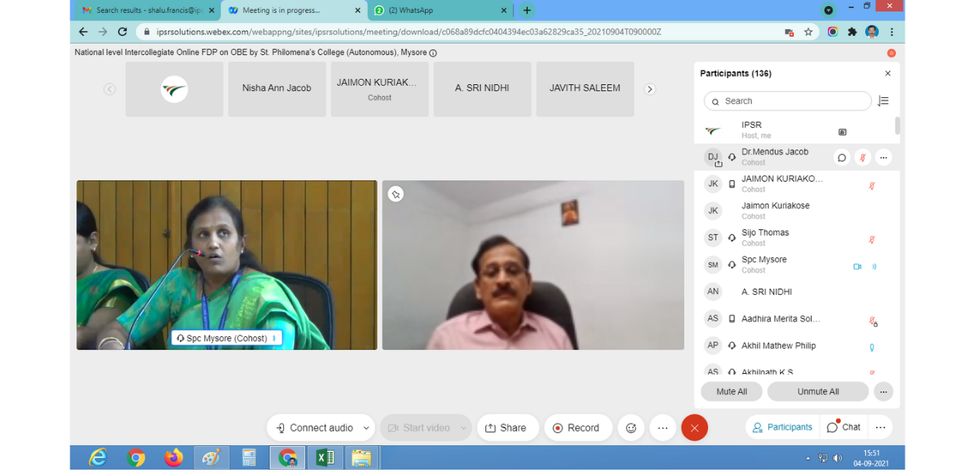980x475 pixels.
Task: Open chat with Dr.Mendus Jacob
Action: tap(841, 158)
